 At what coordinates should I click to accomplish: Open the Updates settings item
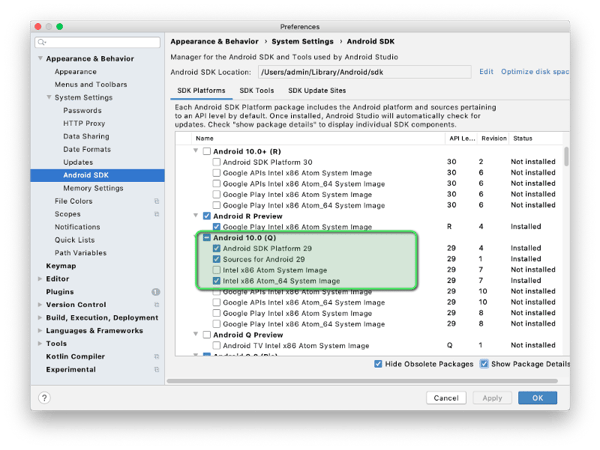point(78,163)
